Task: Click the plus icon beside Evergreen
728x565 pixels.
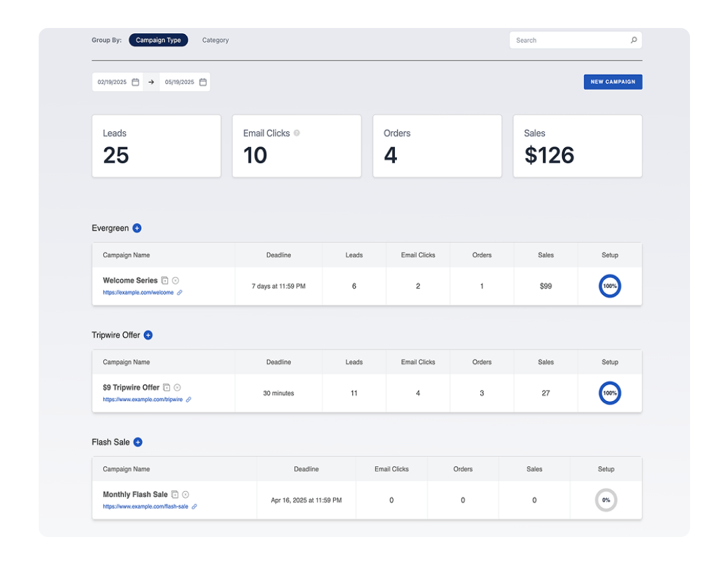Action: point(137,228)
